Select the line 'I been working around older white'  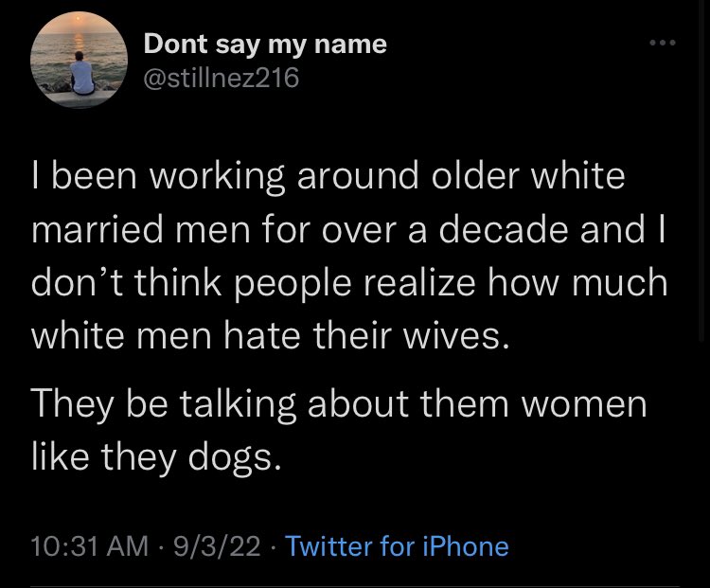coord(328,176)
